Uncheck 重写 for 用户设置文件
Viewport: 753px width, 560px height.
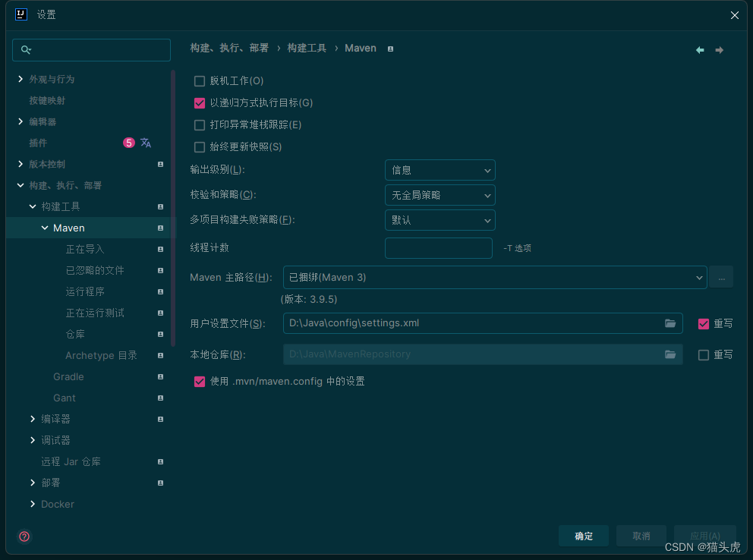pos(703,324)
